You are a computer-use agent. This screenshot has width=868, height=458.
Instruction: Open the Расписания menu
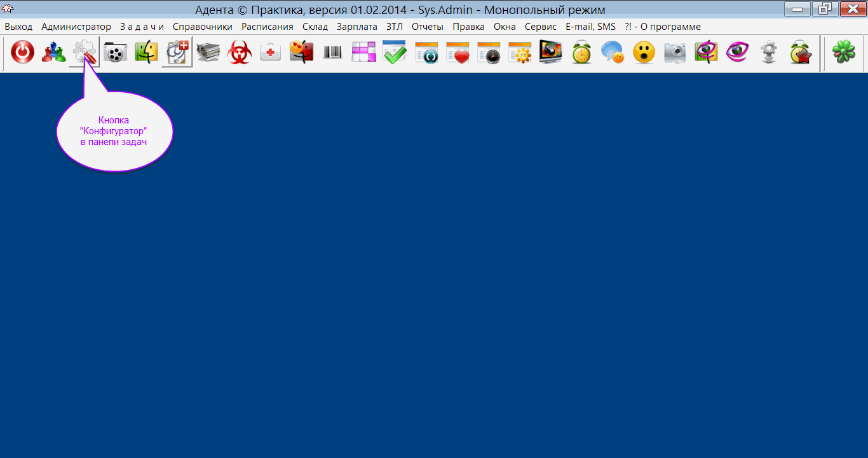[267, 27]
